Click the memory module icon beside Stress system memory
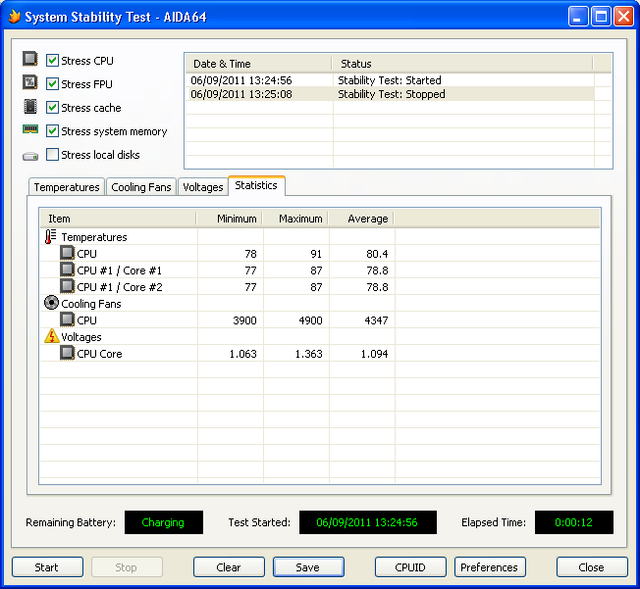The image size is (640, 589). [30, 131]
